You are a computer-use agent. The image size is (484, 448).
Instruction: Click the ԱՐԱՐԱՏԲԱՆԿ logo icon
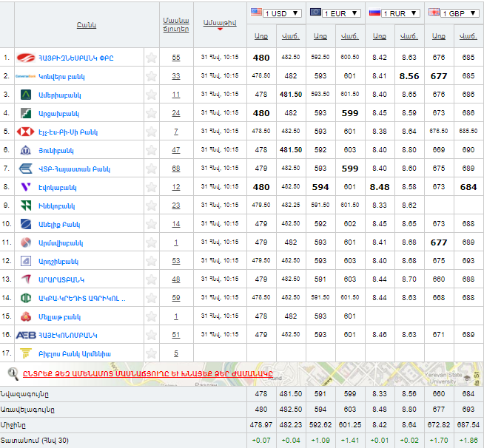tap(26, 279)
